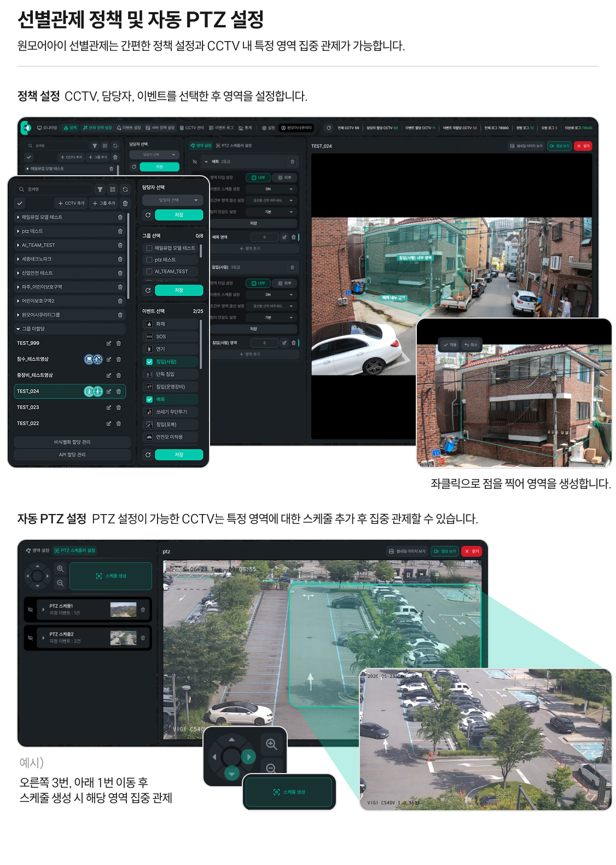Image resolution: width=616 pixels, height=865 pixels.
Task: Delete the AI_TEAM_TEST group in the CCTV list
Action: [120, 245]
